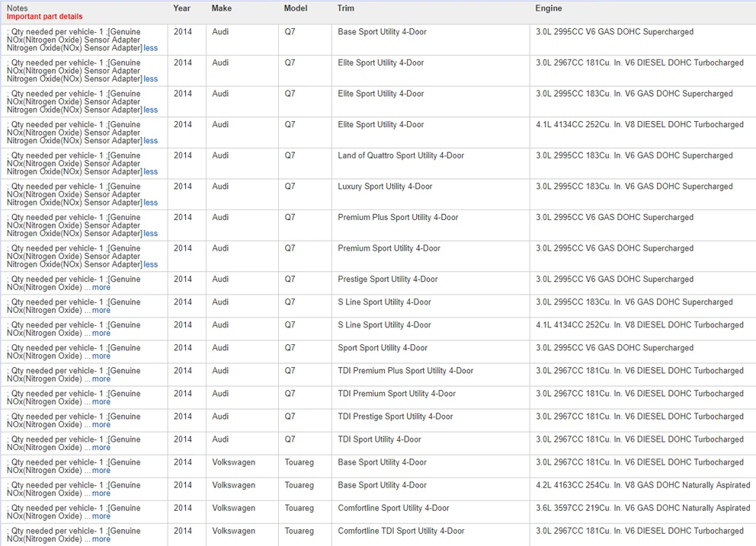Click Touareg model in Comfortline 3.6L row
This screenshot has width=756, height=546.
[x=299, y=509]
